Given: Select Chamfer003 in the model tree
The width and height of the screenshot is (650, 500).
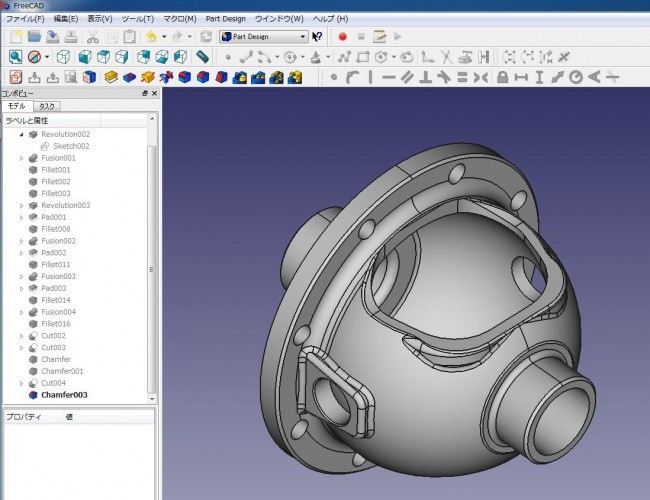Looking at the screenshot, I should 64,395.
